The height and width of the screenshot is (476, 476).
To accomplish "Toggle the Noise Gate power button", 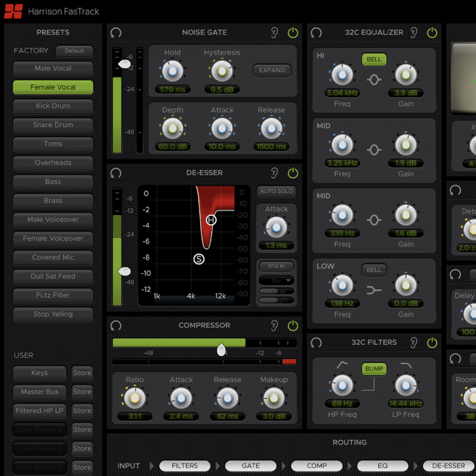I will 293,32.
